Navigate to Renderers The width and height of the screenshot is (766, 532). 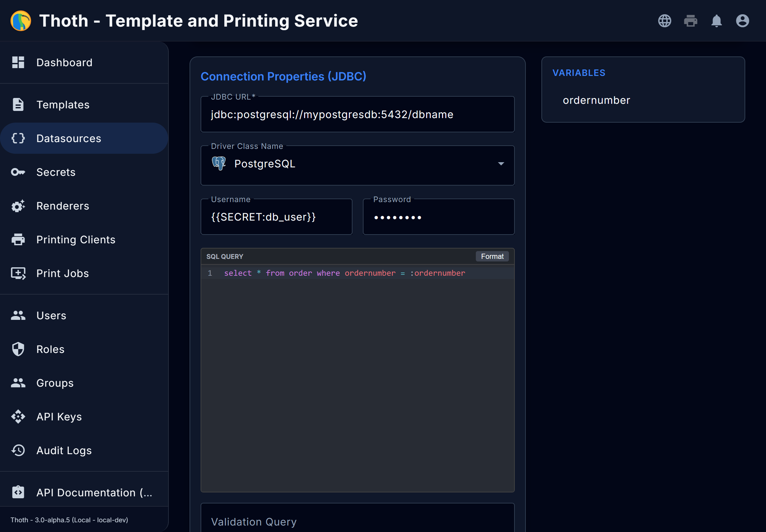[84, 206]
